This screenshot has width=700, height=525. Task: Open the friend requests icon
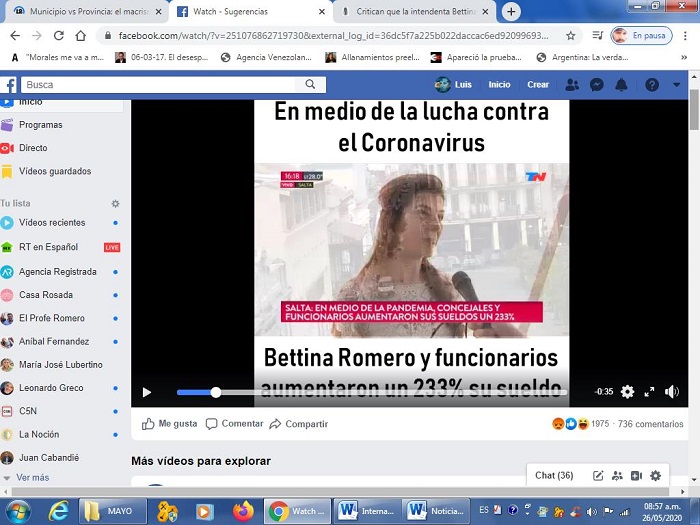click(x=572, y=84)
